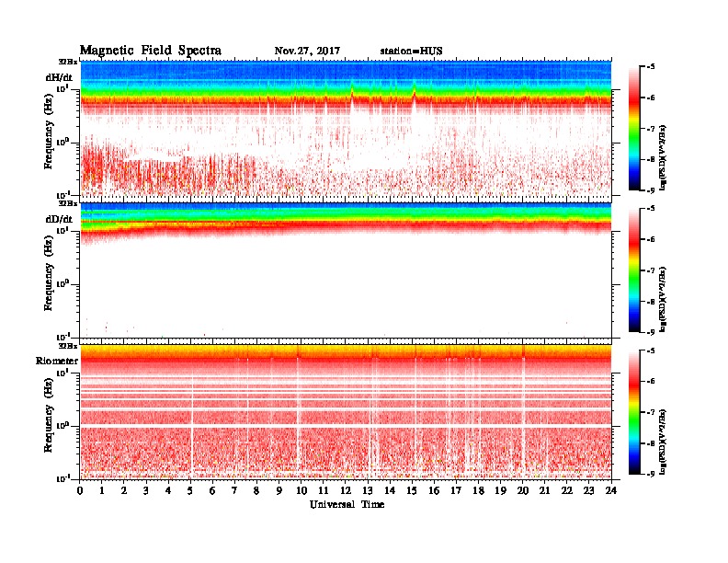The image size is (728, 563).
Task: Click the "Riometer" panel label
Action: [57, 361]
